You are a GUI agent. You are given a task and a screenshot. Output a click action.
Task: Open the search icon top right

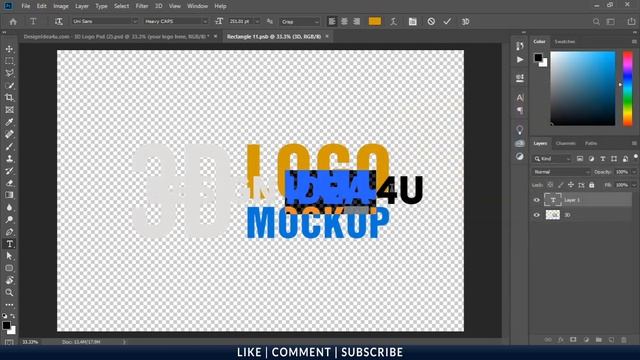(x=596, y=22)
